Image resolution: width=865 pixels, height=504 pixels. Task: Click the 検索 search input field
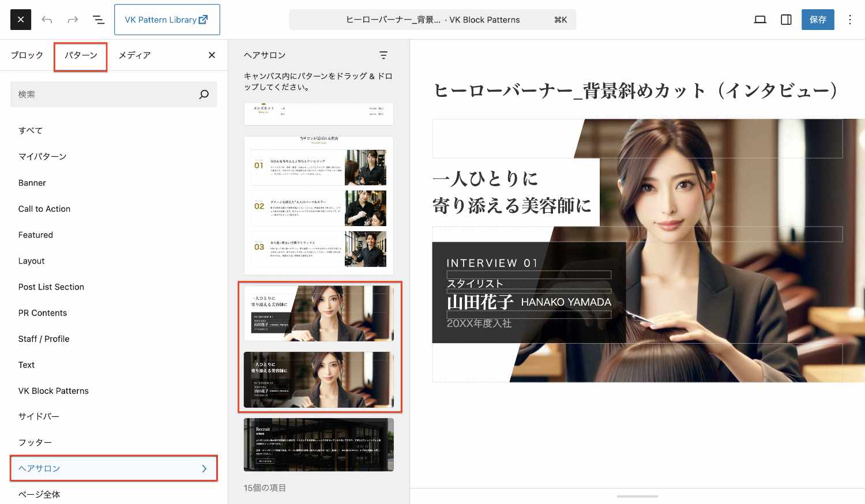point(104,95)
